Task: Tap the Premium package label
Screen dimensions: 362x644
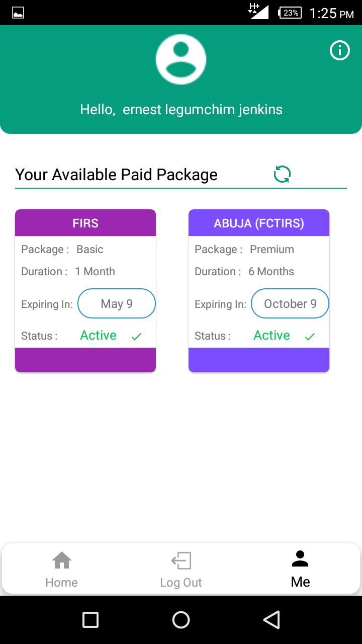Action: [x=272, y=250]
